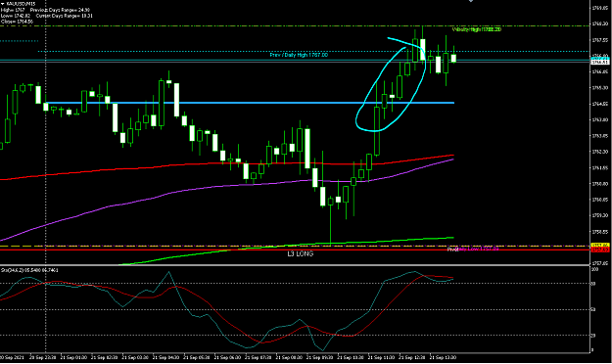Click the red stochastic signal line

[226, 321]
